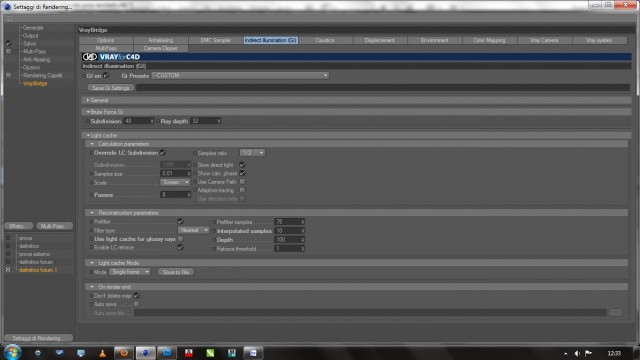Toggle the Multi-Pass checkbox in left list
This screenshot has height=360, width=640.
[x=9, y=51]
